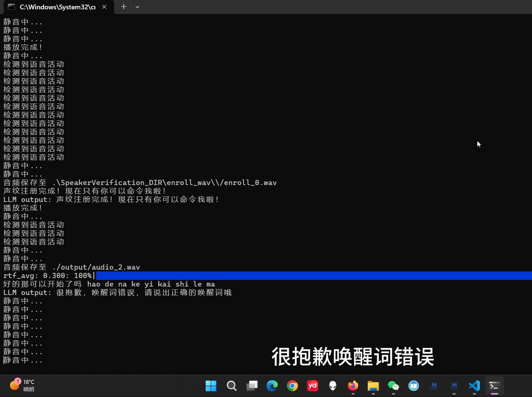Image resolution: width=532 pixels, height=397 pixels.
Task: Click the rtf_avg blue progress bar
Action: [313, 275]
